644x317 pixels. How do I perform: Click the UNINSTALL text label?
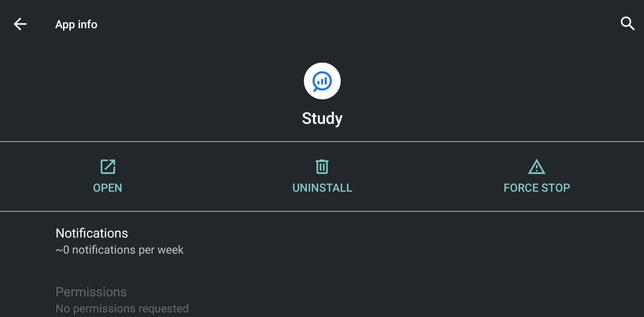click(322, 188)
